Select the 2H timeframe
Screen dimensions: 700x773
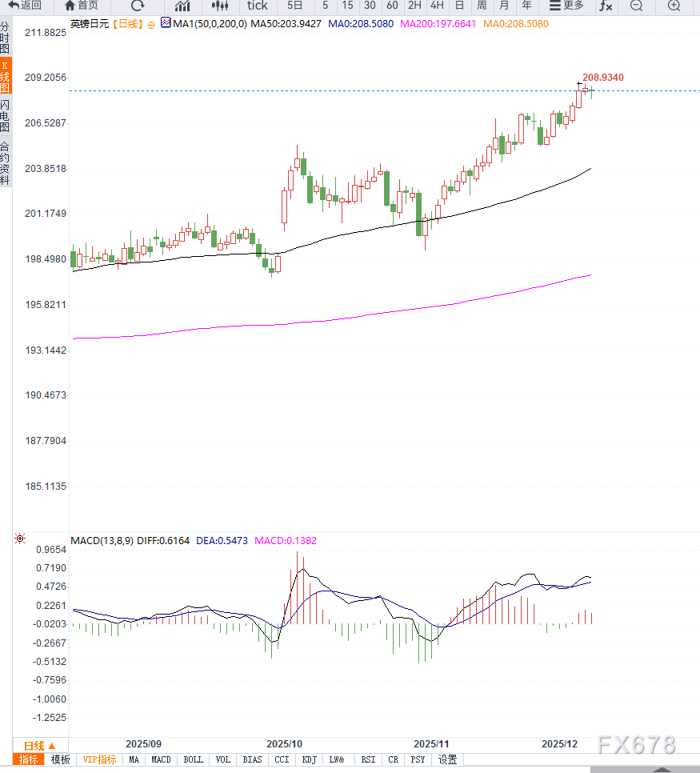pyautogui.click(x=414, y=6)
